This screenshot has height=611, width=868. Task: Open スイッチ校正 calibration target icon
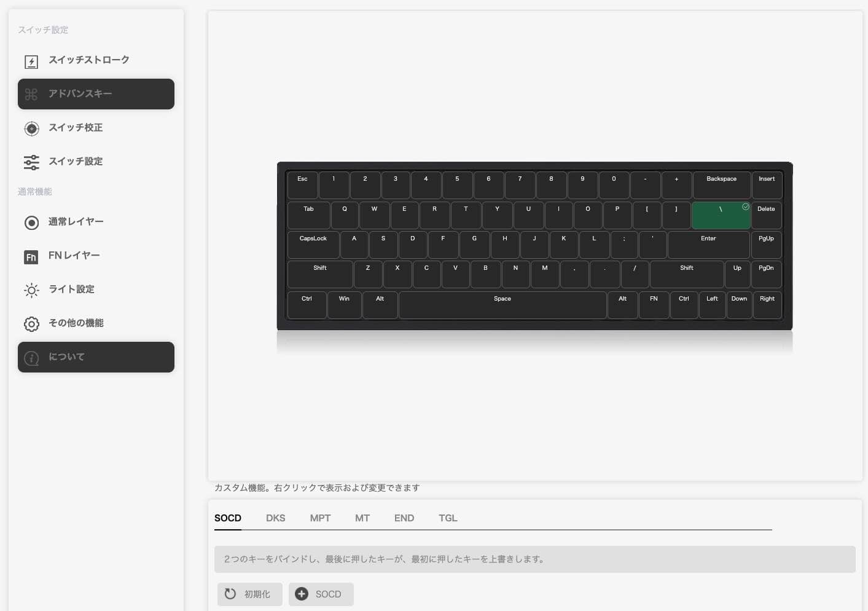coord(31,128)
